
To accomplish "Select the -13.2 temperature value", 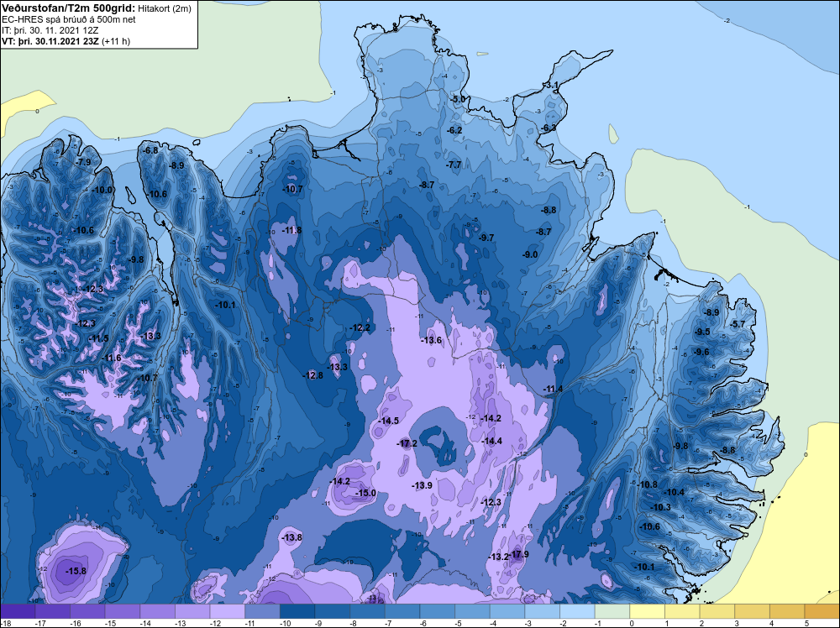I will 499,557.
